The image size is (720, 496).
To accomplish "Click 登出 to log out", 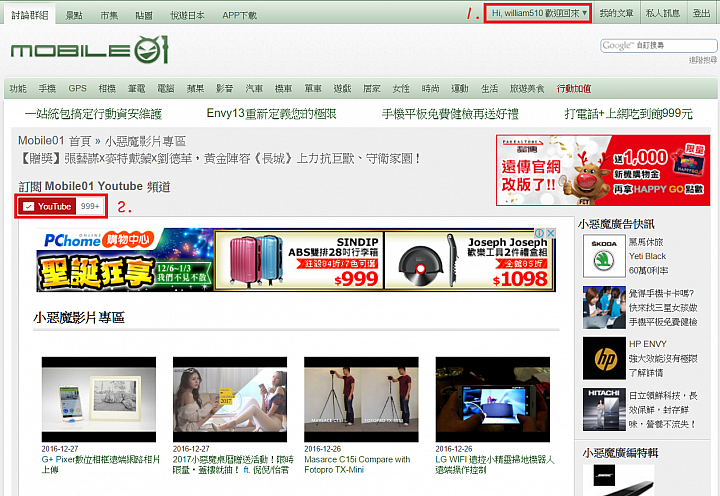I will click(701, 13).
